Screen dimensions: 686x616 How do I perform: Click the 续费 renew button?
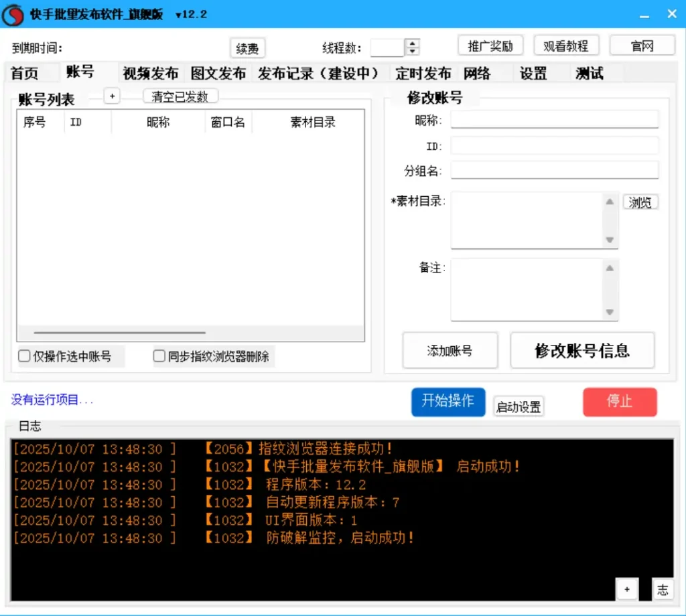(x=247, y=48)
